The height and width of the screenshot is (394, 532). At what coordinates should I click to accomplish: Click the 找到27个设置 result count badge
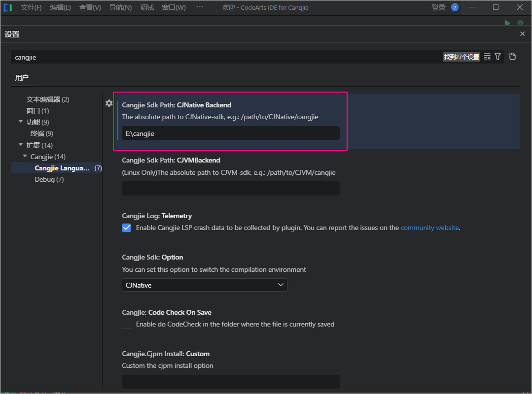[461, 57]
